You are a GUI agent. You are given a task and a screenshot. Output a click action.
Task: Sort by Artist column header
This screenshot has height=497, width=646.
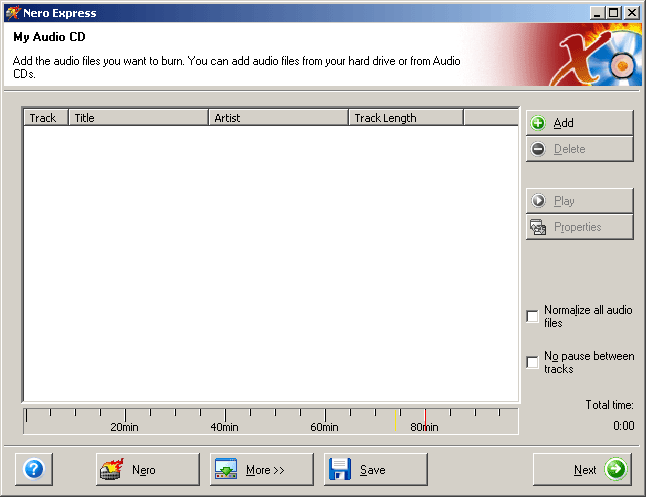coord(279,117)
